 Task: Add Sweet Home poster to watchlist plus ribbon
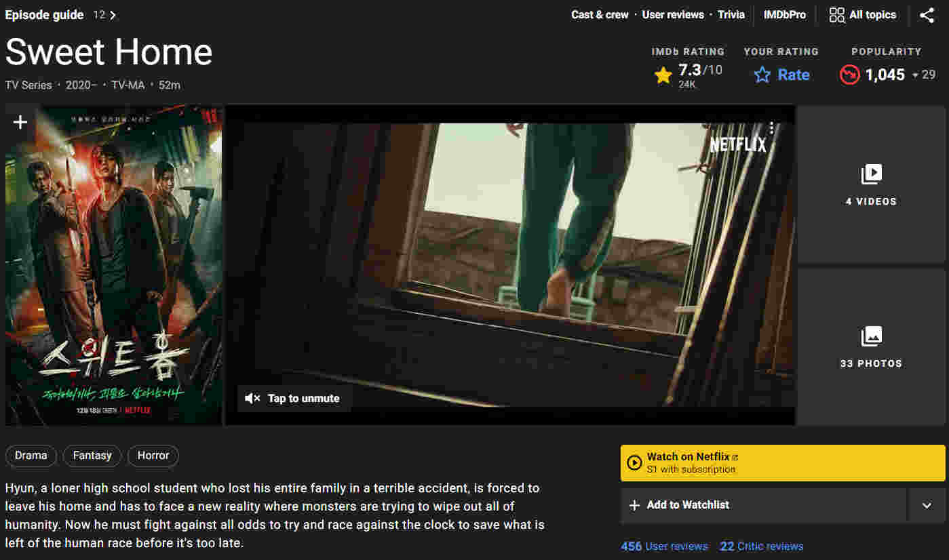pyautogui.click(x=20, y=122)
